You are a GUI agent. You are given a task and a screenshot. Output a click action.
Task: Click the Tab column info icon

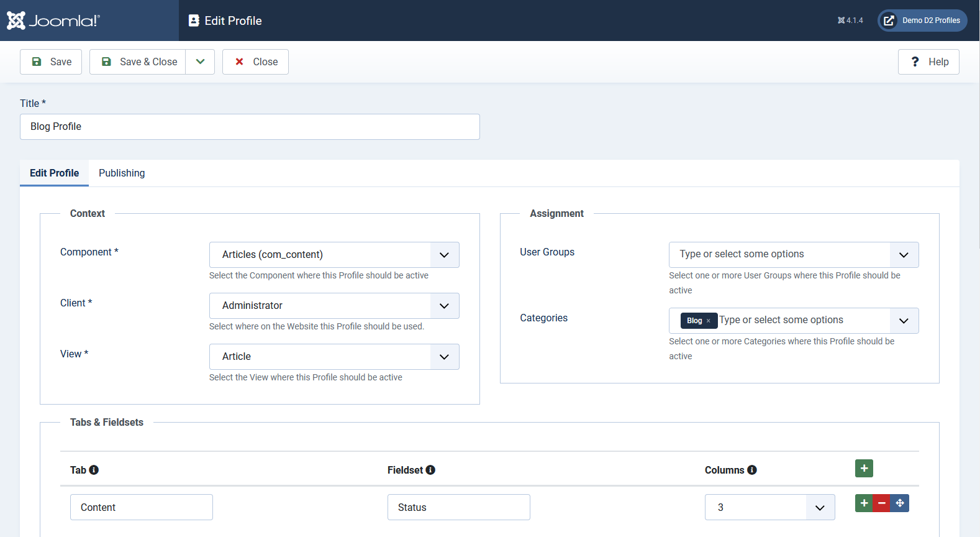pos(94,470)
